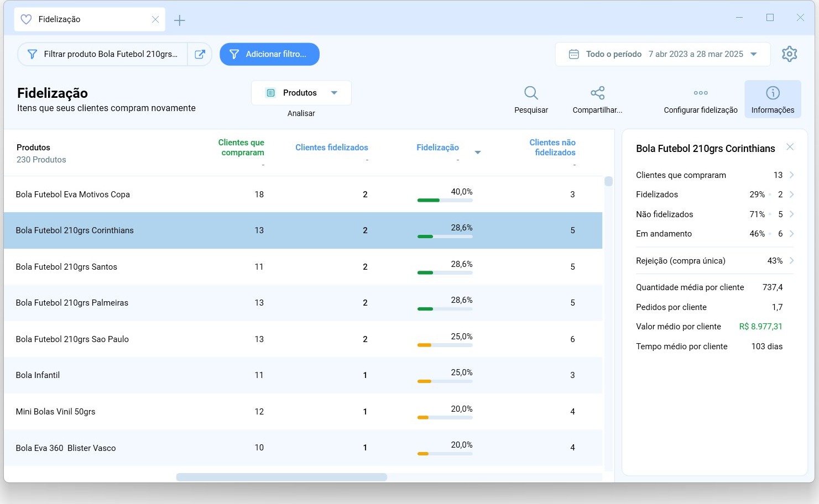This screenshot has width=819, height=504.
Task: Sort by Clientes não fidelizados column
Action: click(552, 148)
